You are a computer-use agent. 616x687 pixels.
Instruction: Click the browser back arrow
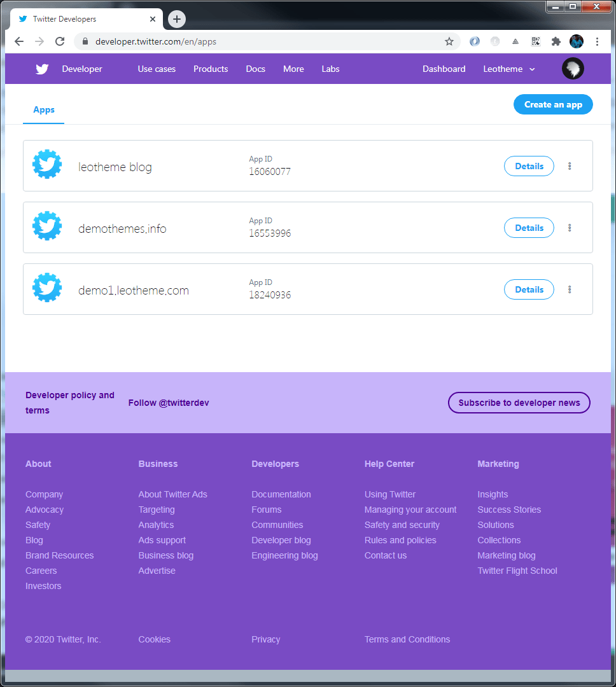coord(18,41)
